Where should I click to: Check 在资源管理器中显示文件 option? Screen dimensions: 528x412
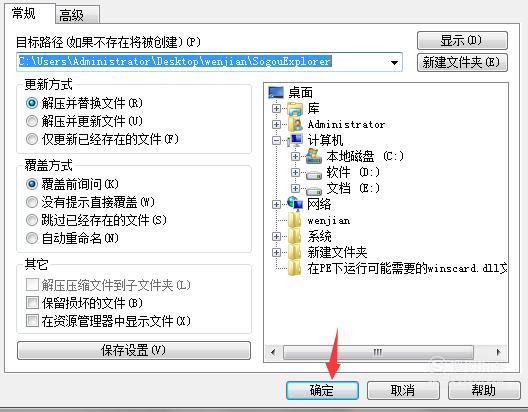(x=32, y=320)
